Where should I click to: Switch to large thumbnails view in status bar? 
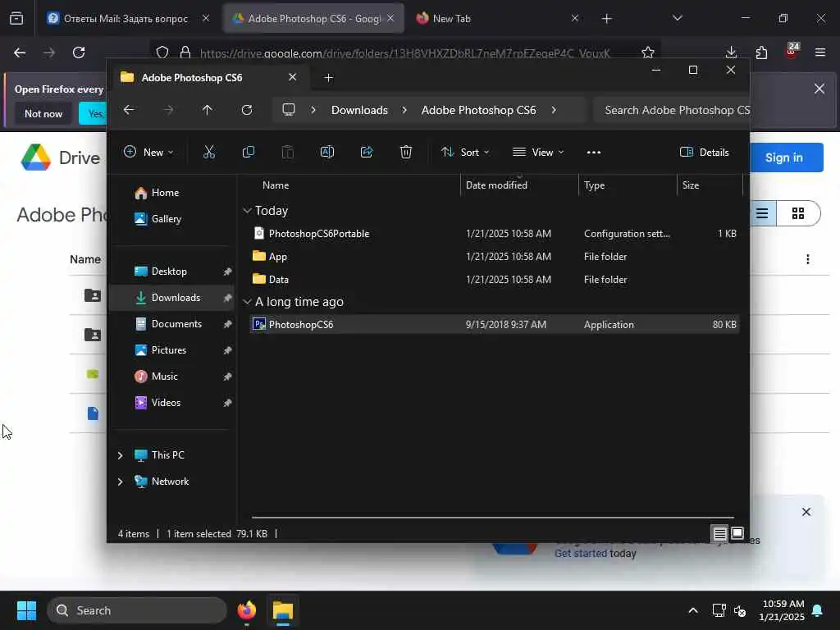point(737,533)
